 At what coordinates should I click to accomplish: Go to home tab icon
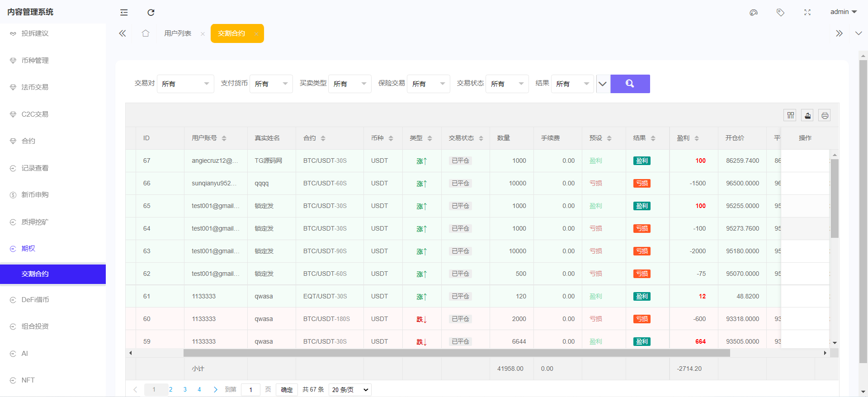point(146,33)
